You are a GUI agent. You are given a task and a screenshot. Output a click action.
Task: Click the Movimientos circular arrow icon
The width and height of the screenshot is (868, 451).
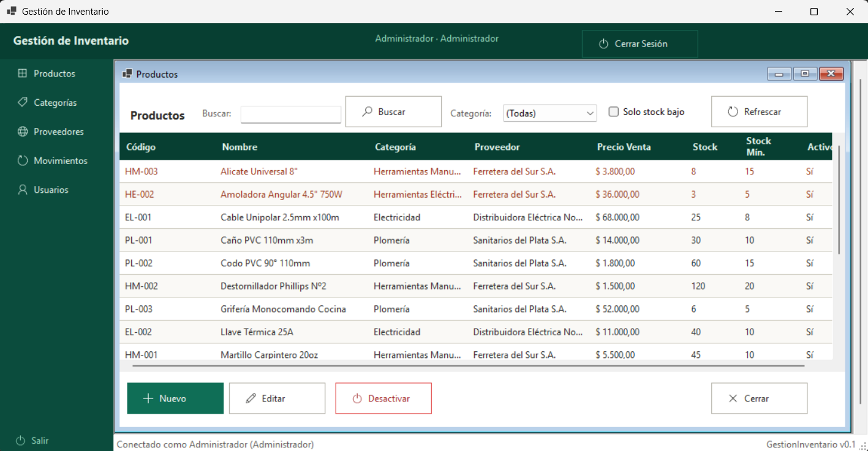point(23,160)
